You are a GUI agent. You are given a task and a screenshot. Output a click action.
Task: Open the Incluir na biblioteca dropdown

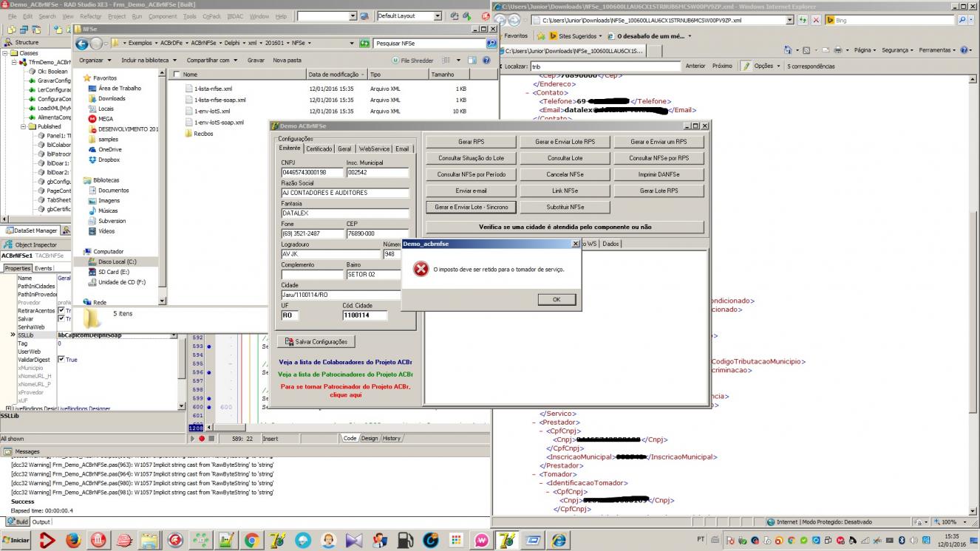149,60
